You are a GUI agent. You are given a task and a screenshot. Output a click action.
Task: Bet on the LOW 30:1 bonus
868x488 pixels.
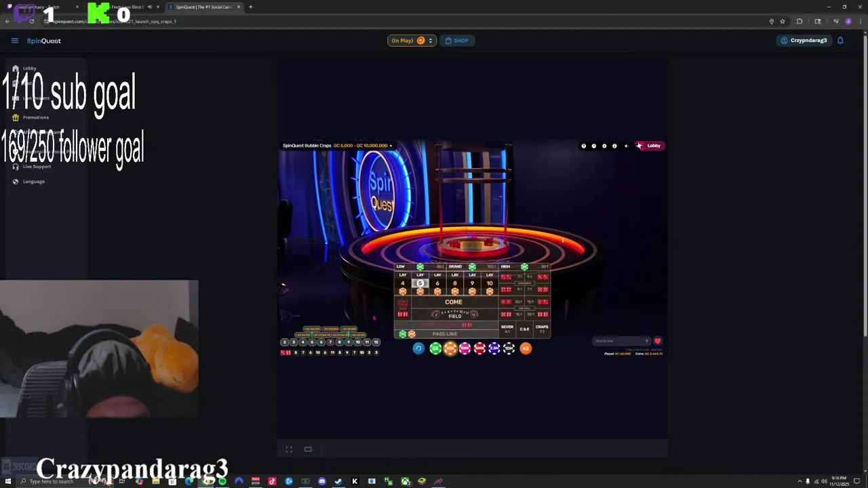coord(421,267)
